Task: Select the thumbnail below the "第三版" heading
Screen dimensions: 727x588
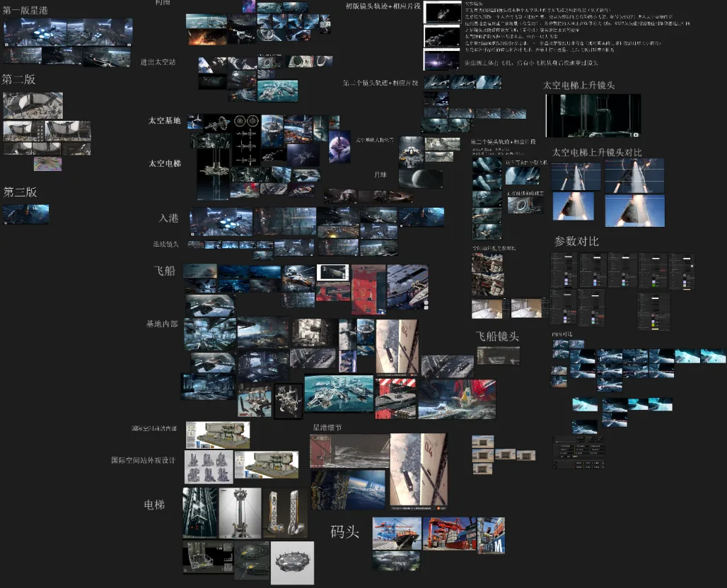Action: [26, 215]
